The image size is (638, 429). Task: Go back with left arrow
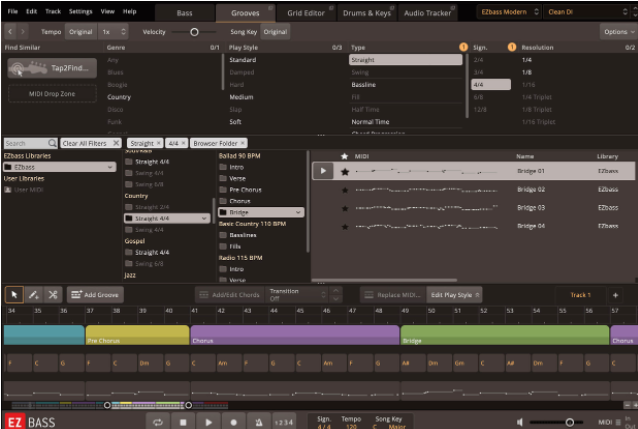coord(10,31)
